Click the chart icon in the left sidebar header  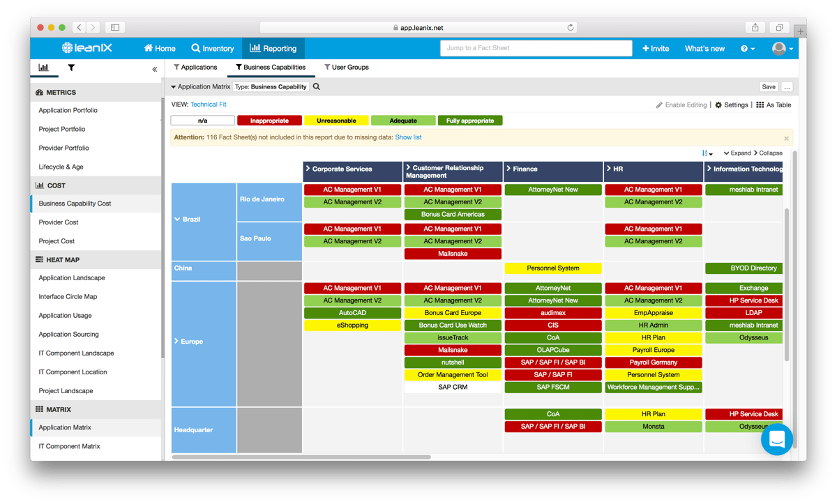[x=43, y=67]
